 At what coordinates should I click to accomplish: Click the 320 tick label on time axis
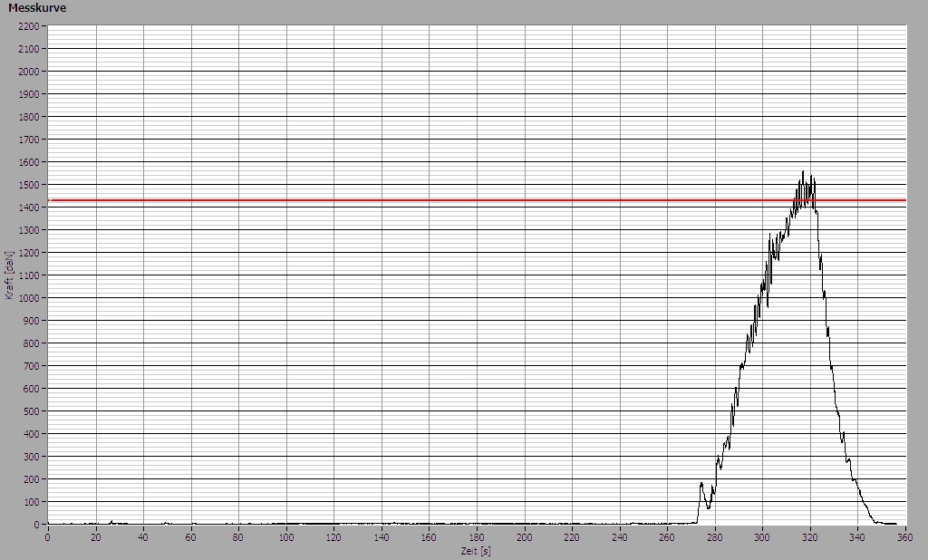[x=810, y=537]
